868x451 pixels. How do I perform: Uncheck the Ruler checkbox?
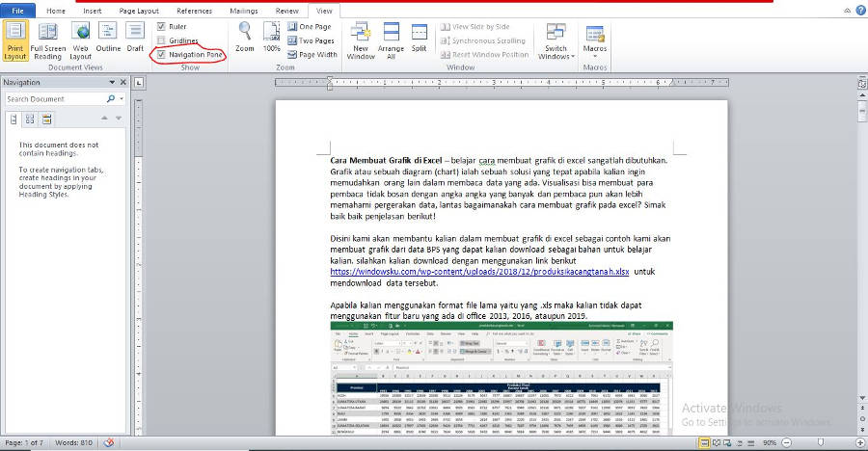pyautogui.click(x=161, y=27)
